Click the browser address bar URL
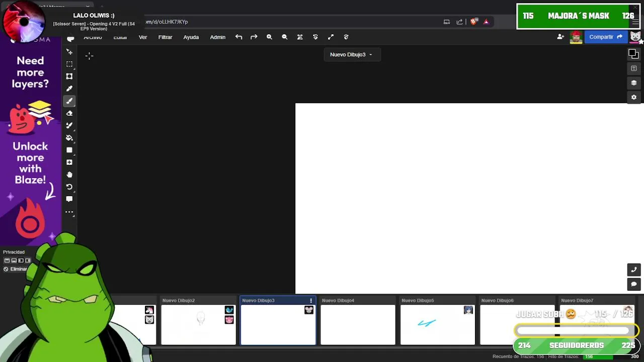 (x=167, y=22)
